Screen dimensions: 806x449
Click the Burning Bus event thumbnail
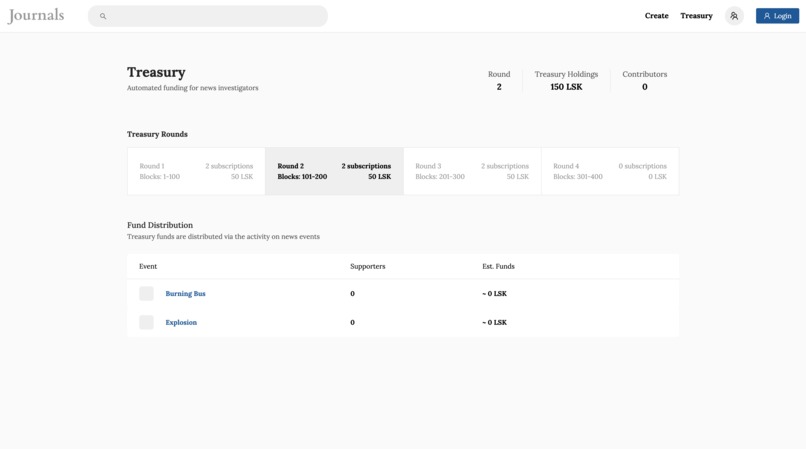146,294
